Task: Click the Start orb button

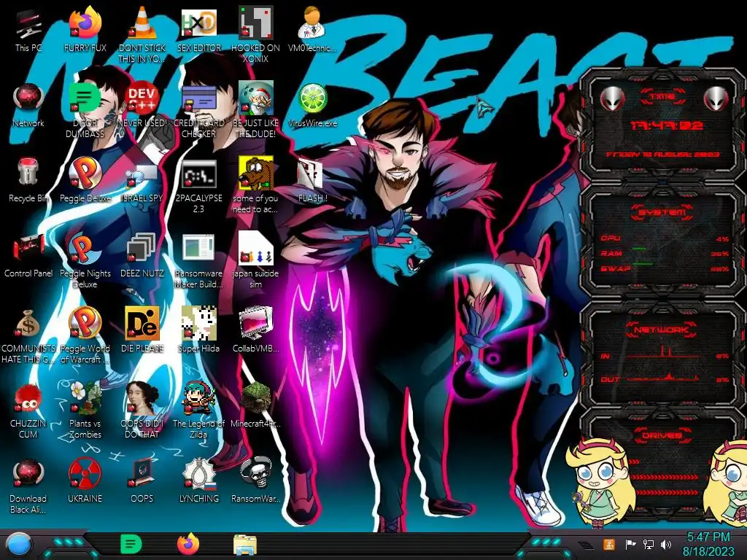Action: 19,545
